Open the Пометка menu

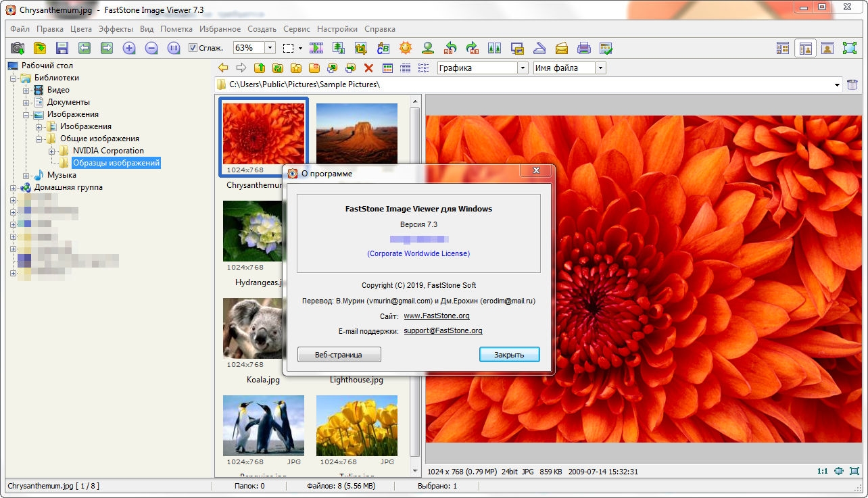pos(176,29)
